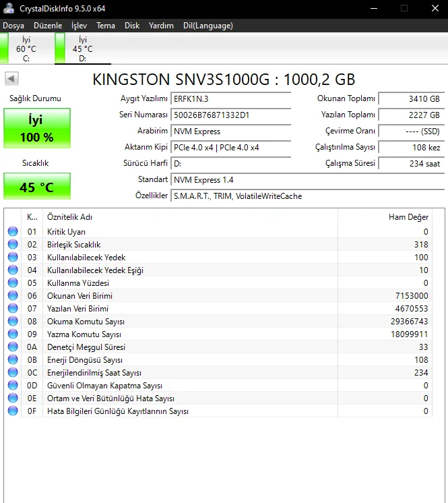Viewport: 448px width, 503px height.
Task: Select the Birleşik Sıcaklık attribute row
Action: 218,244
